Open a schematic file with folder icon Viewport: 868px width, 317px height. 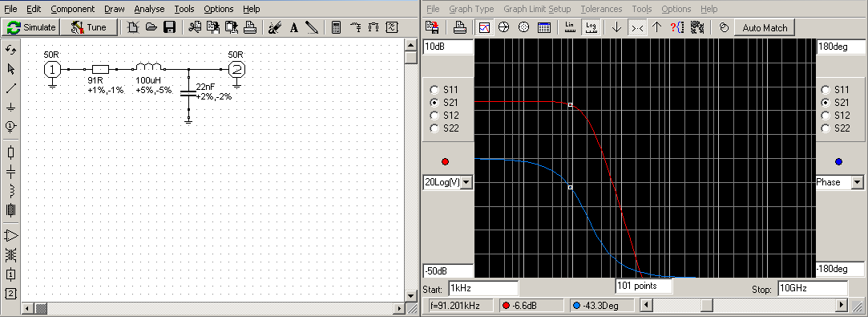click(x=151, y=27)
